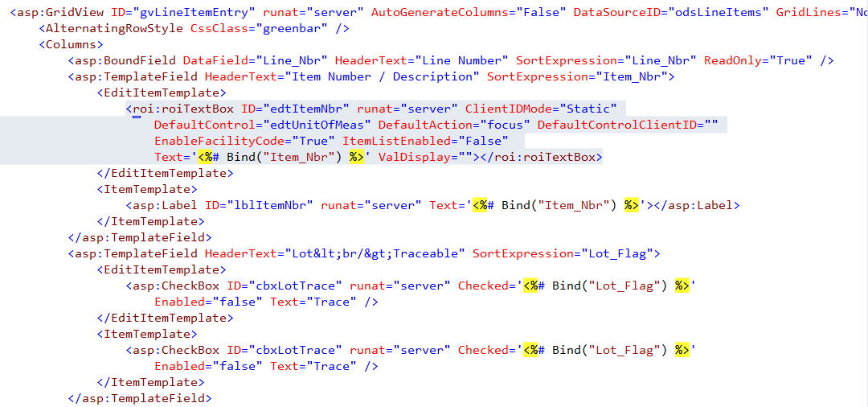Click the opening Columns tag
The image size is (868, 407).
pos(72,44)
